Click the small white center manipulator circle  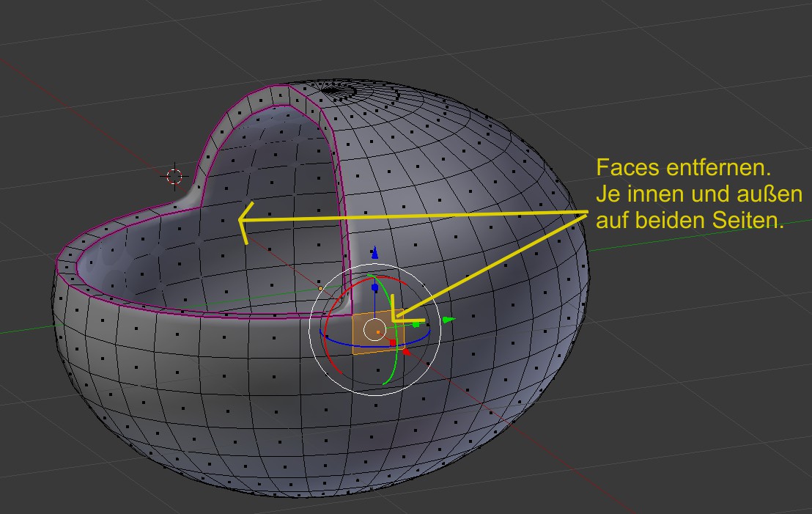(374, 329)
